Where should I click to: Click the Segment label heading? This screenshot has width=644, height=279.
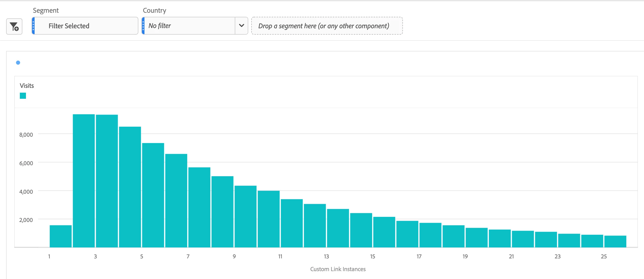(x=46, y=10)
